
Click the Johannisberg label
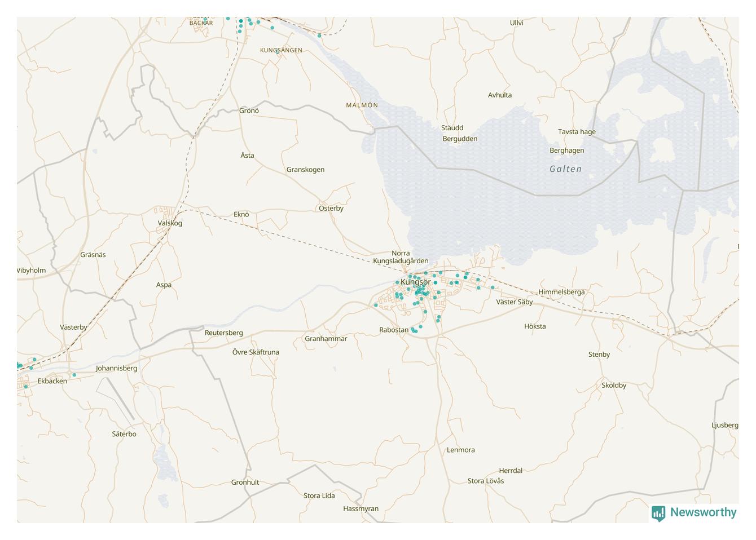[116, 369]
